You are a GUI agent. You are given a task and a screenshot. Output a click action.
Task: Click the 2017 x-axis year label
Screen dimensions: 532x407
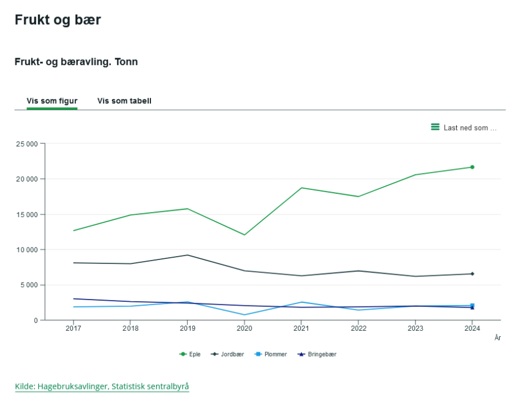point(73,328)
